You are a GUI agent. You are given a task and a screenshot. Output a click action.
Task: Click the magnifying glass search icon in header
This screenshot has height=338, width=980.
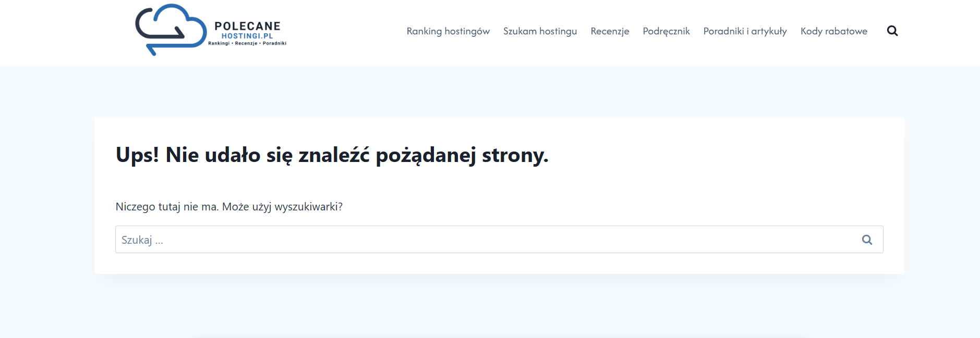[893, 31]
